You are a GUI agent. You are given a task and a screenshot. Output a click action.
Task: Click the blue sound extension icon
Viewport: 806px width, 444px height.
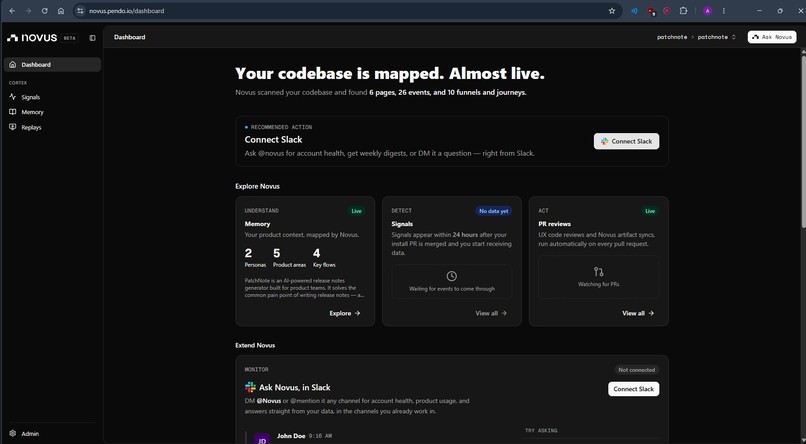(634, 11)
